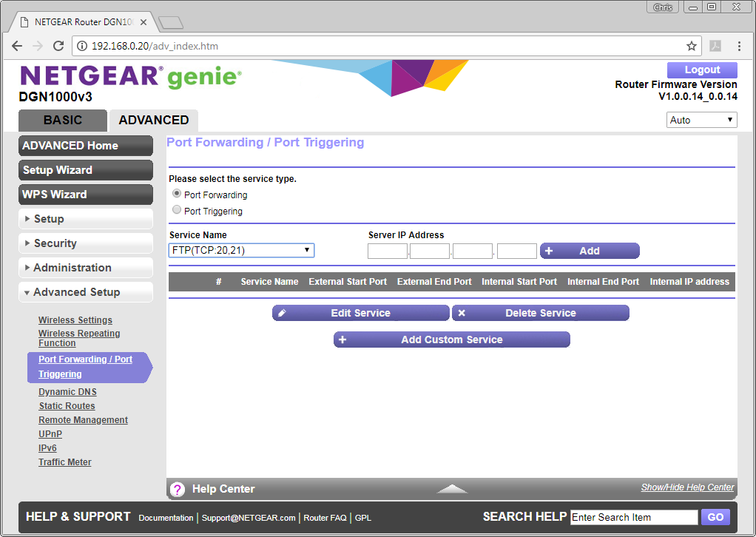Open IPv6 settings link
Viewport: 756px width, 537px height.
coord(47,447)
